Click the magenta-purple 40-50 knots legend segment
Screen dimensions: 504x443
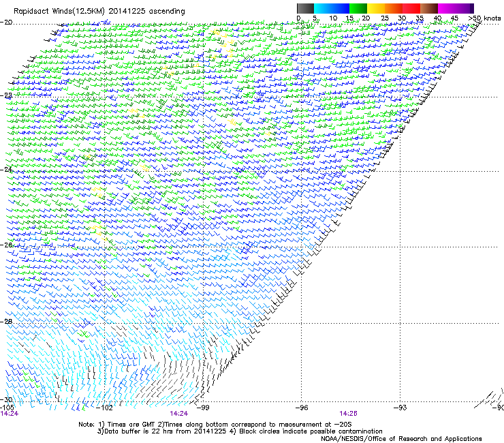pyautogui.click(x=456, y=8)
